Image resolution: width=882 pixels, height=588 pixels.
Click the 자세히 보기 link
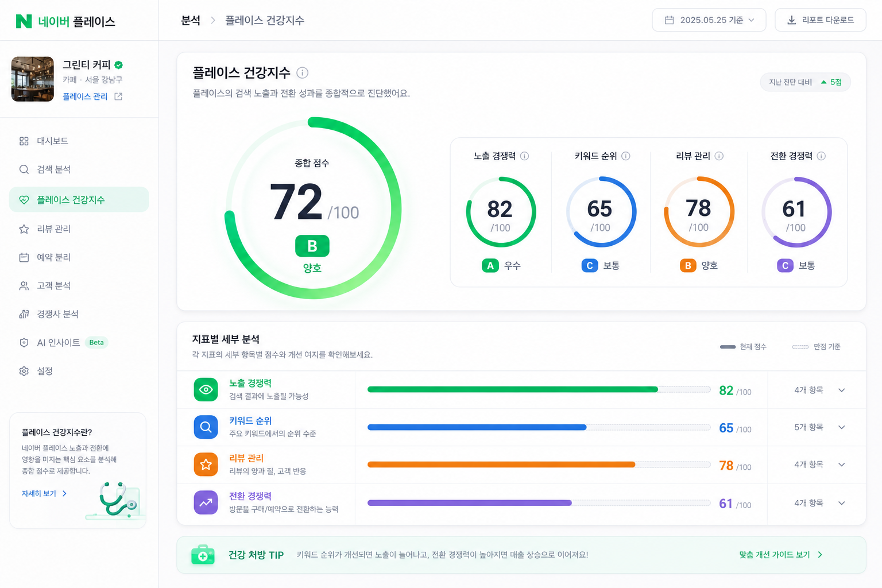(44, 493)
